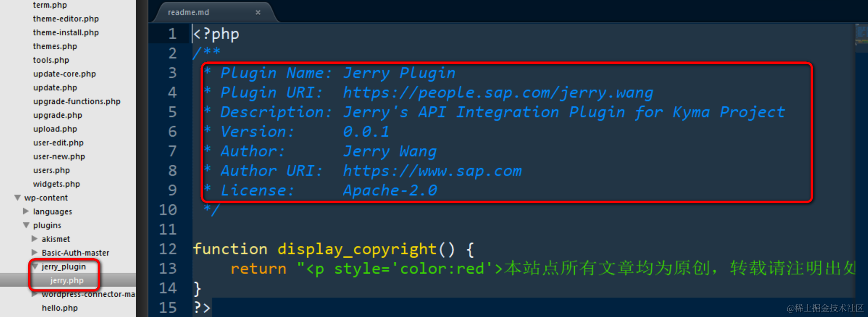Viewport: 868px width, 317px height.
Task: Click version value '0.0.1'
Action: click(366, 131)
